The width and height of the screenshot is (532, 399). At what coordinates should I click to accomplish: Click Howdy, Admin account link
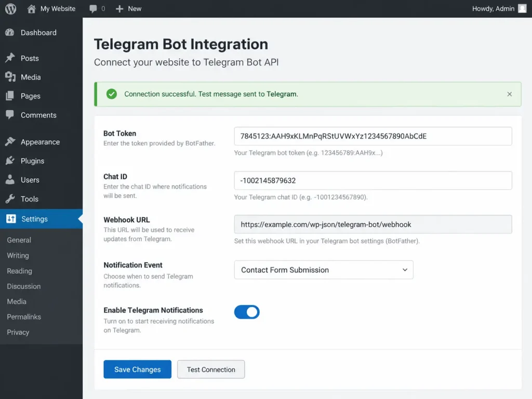click(x=493, y=9)
